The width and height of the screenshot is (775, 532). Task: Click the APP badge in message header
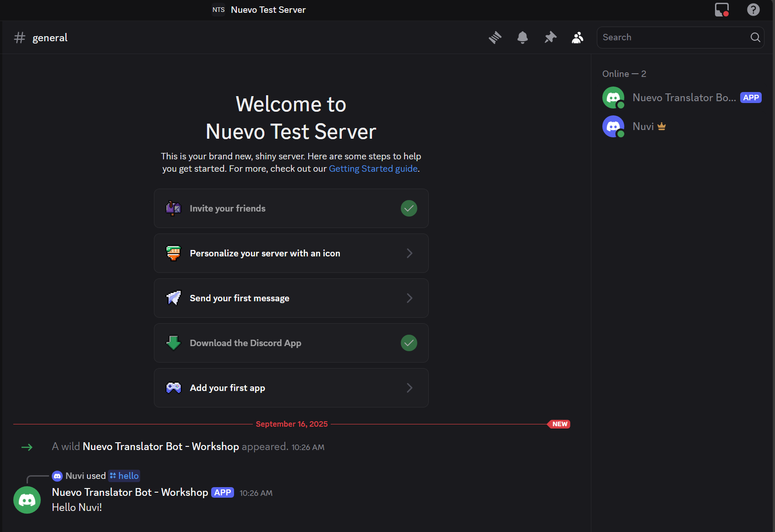click(223, 493)
